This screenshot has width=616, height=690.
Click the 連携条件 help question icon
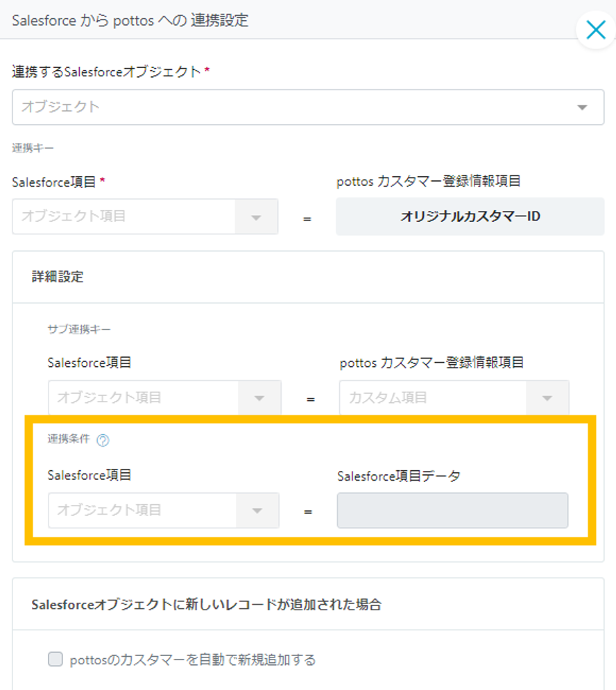103,440
